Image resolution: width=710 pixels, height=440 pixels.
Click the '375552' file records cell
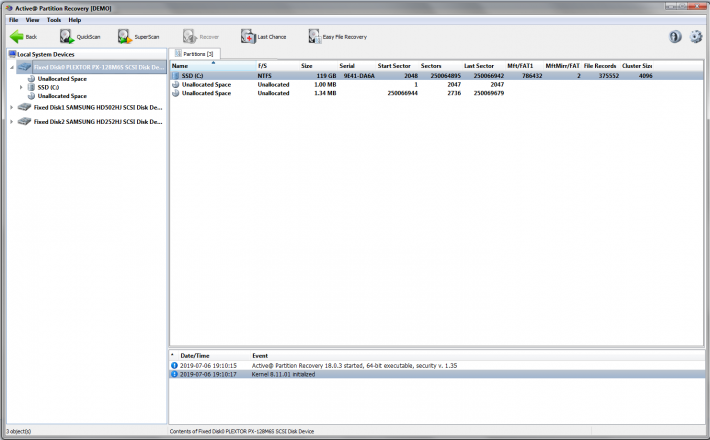pos(609,76)
